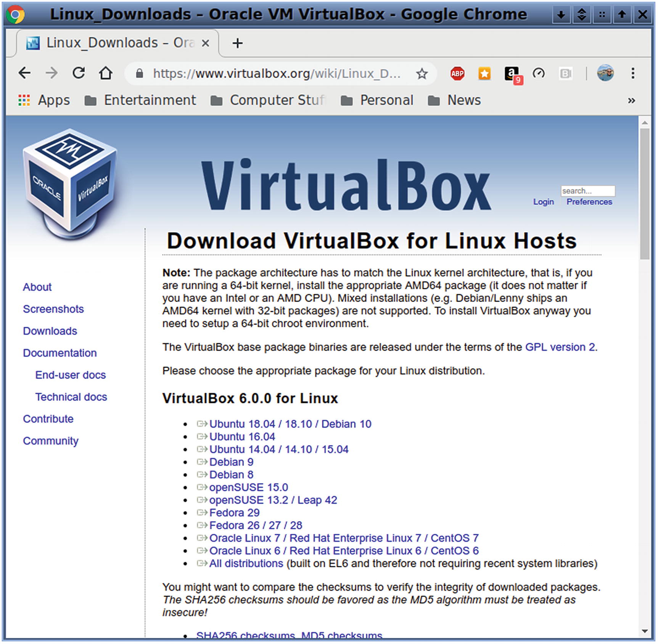Expand the Computer Stuff bookmarks folder

tap(268, 100)
